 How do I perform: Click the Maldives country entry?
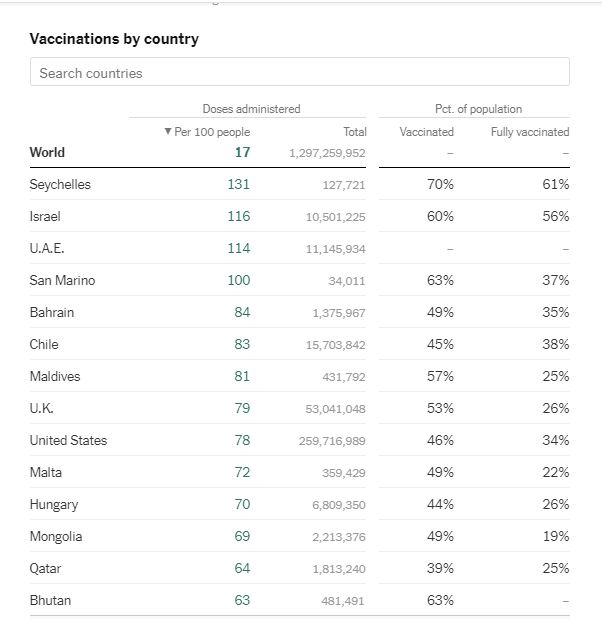55,377
